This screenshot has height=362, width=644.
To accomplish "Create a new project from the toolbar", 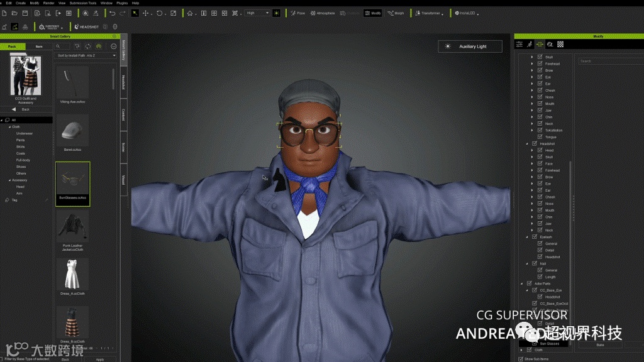I will pyautogui.click(x=4, y=13).
